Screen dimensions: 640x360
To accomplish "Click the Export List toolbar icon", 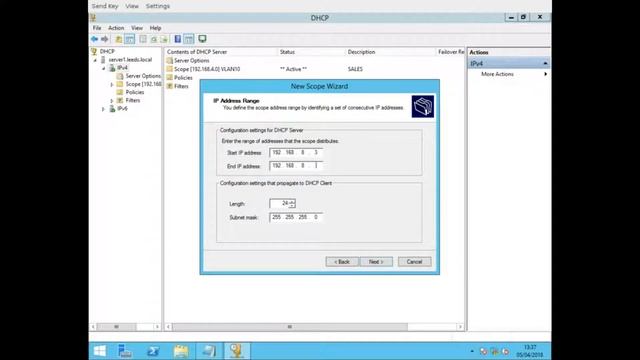I will tap(164, 39).
